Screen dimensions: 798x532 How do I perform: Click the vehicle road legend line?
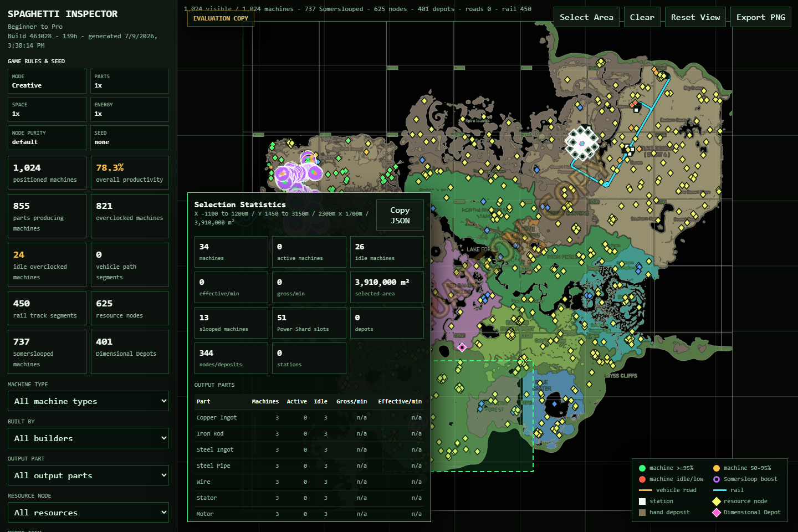coord(645,490)
